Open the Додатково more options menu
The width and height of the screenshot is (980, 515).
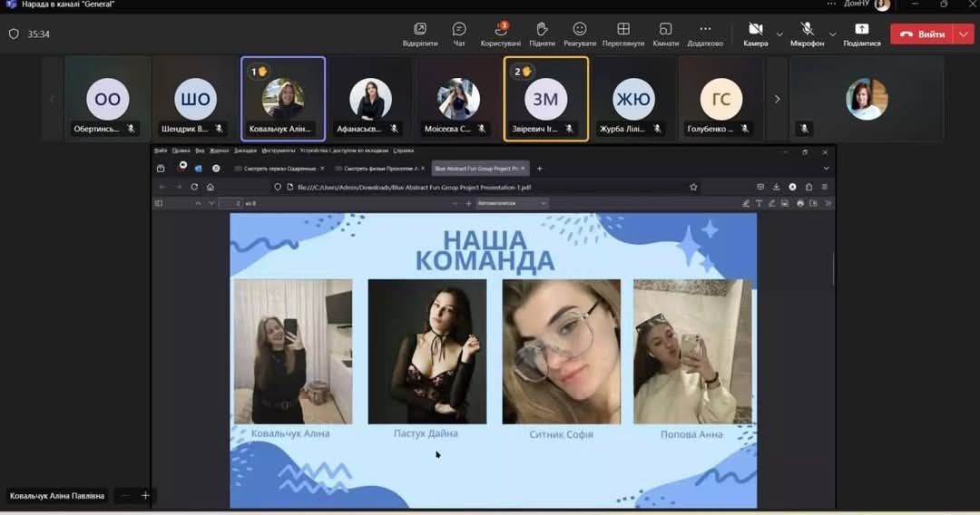(x=705, y=34)
